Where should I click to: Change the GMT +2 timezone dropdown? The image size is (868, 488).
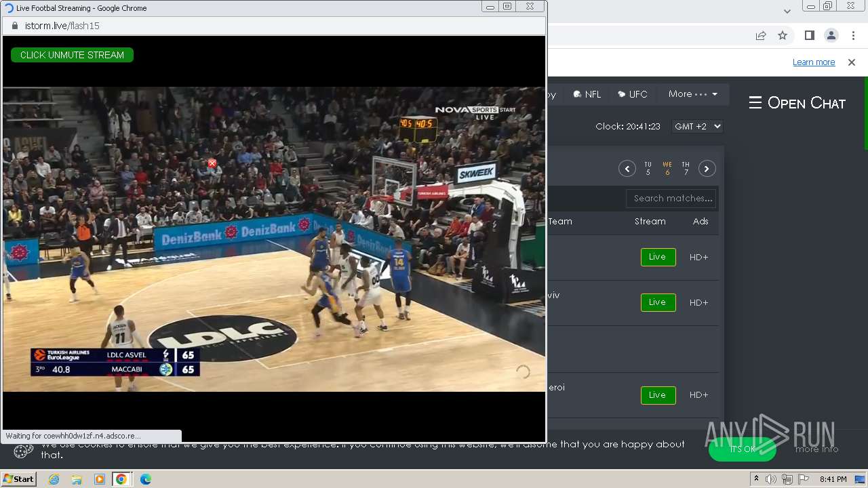[697, 127]
